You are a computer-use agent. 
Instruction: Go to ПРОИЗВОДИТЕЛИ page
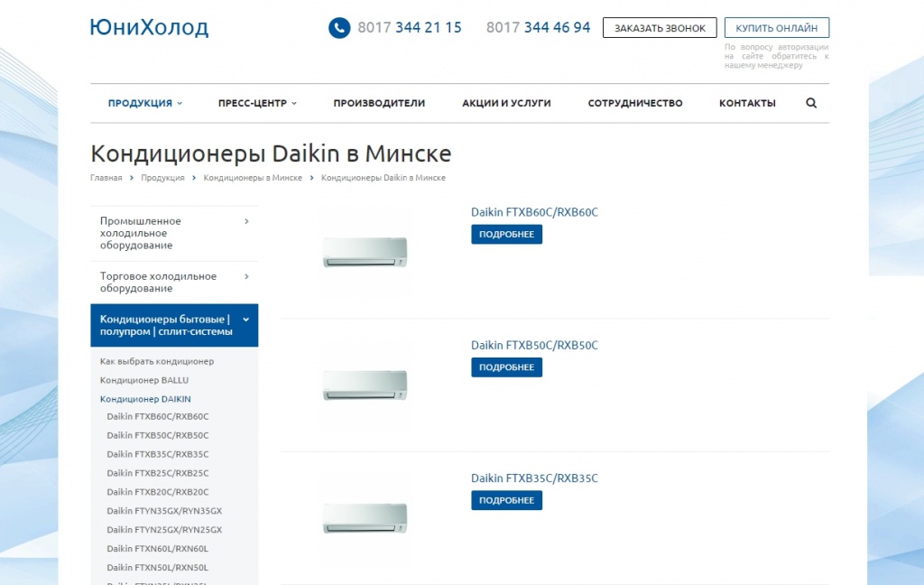tap(379, 103)
